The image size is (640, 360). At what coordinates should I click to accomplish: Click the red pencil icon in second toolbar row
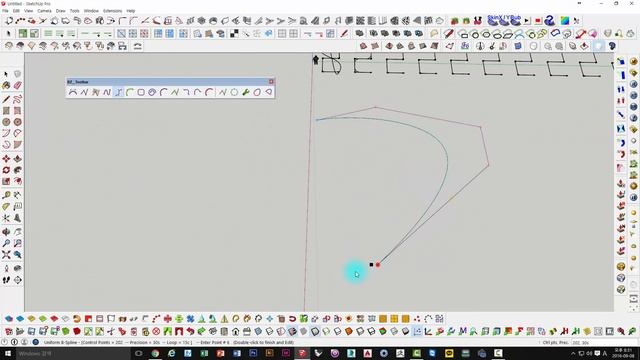tap(344, 33)
